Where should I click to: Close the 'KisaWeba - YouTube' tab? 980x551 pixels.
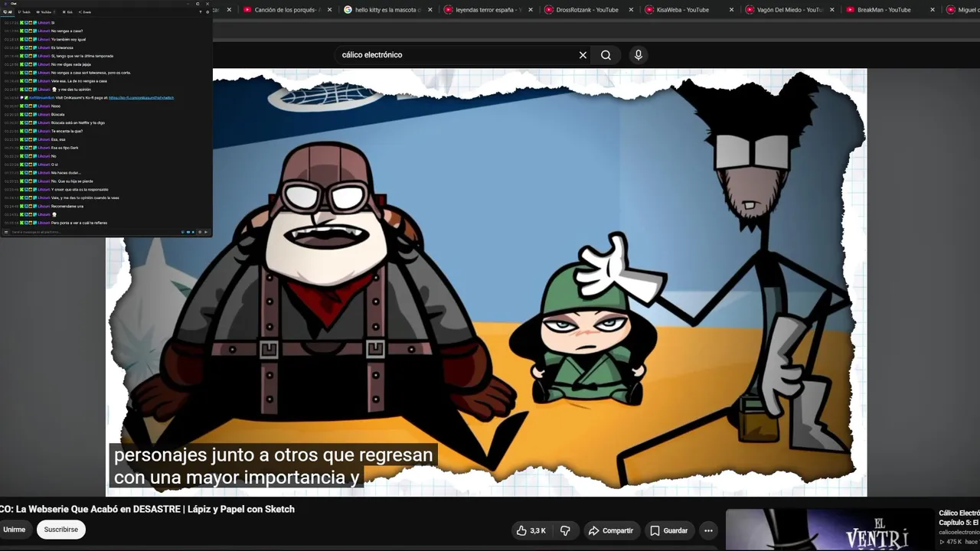point(731,10)
